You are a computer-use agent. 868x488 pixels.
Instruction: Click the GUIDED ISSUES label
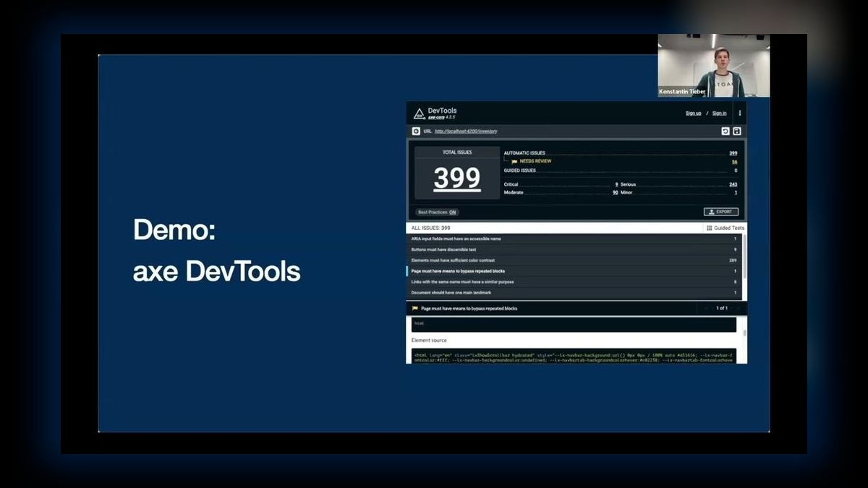[520, 171]
